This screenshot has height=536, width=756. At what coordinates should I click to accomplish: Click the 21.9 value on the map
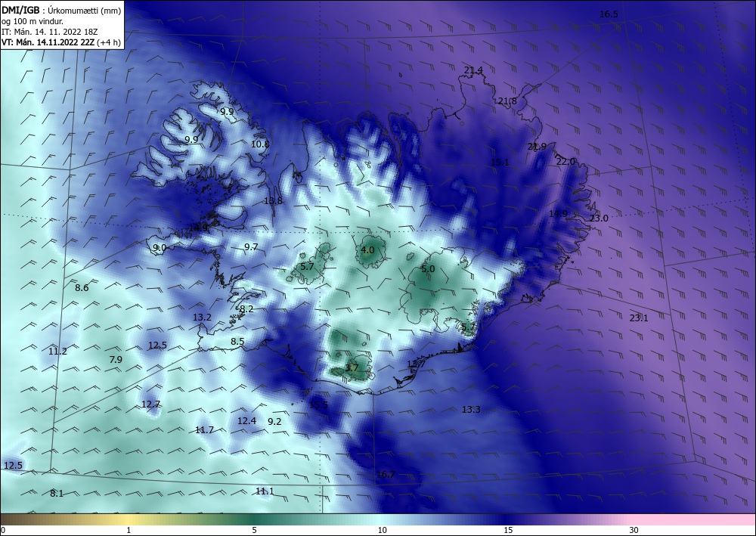tap(537, 147)
